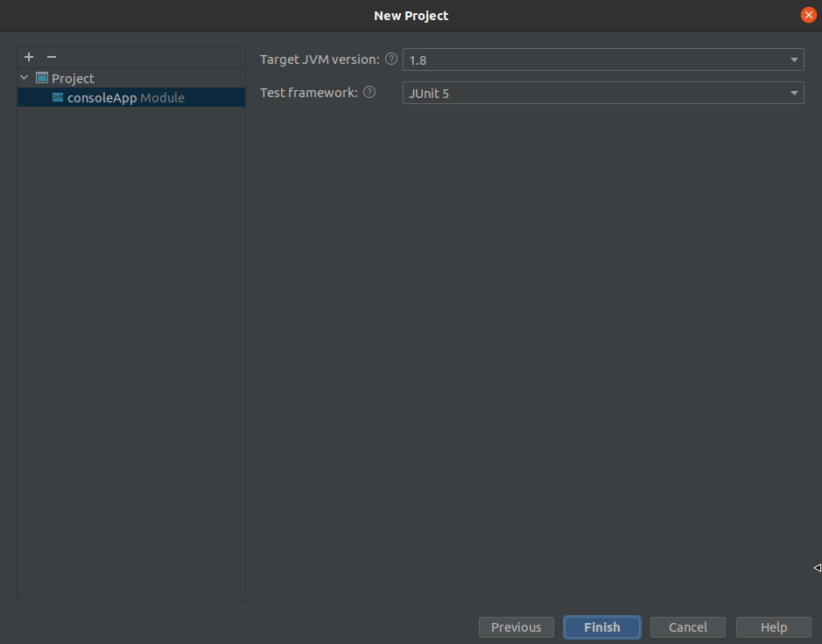Close the New Project dialog window
Screen dimensions: 822x644
[x=808, y=15]
